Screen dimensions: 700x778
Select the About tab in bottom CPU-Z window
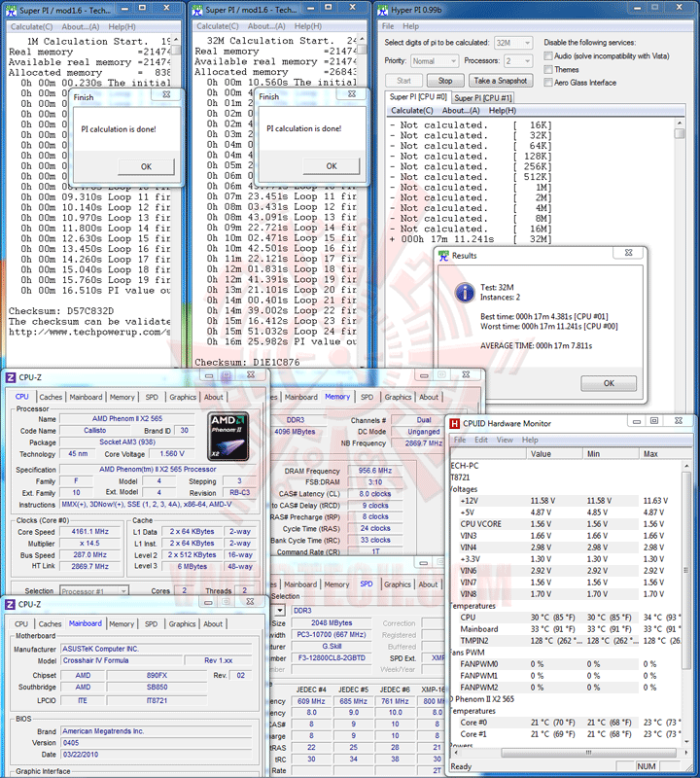pos(213,624)
